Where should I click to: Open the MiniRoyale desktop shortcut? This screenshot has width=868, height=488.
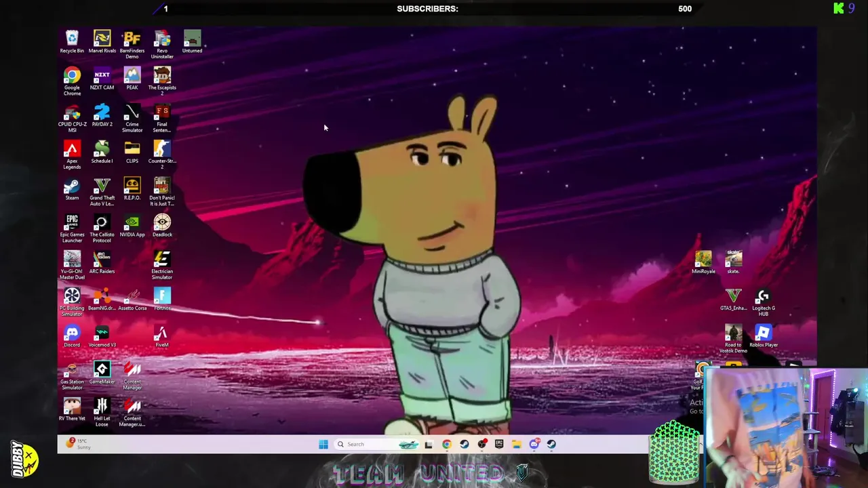point(703,262)
